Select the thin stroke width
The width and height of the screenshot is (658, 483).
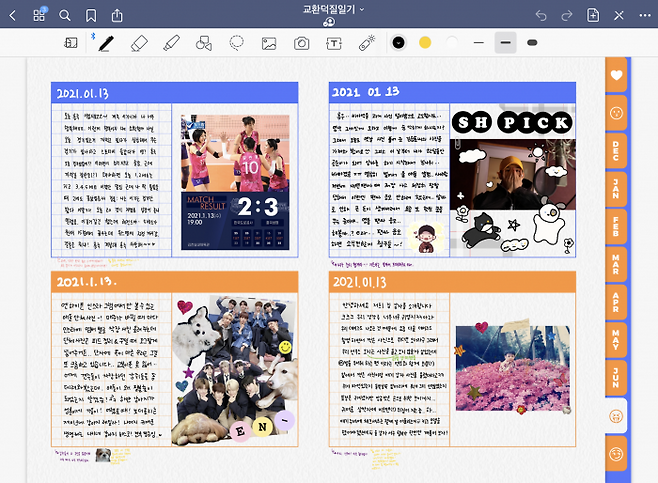tap(478, 43)
